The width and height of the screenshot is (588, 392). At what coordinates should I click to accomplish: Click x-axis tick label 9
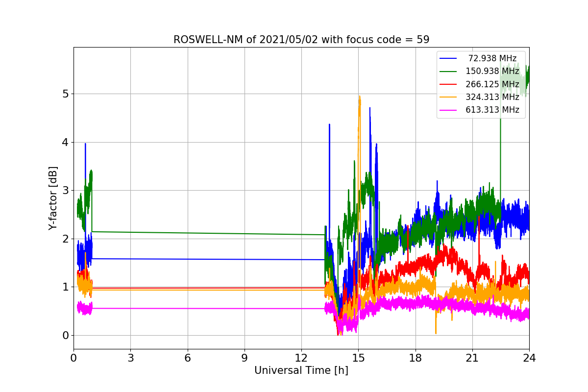point(245,358)
